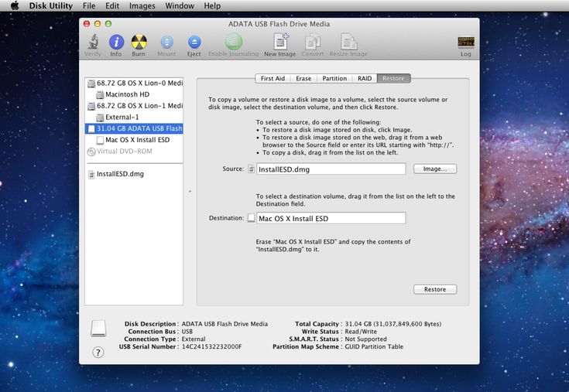Screen dimensions: 569x392
Task: Open the Help menu
Action: point(212,5)
